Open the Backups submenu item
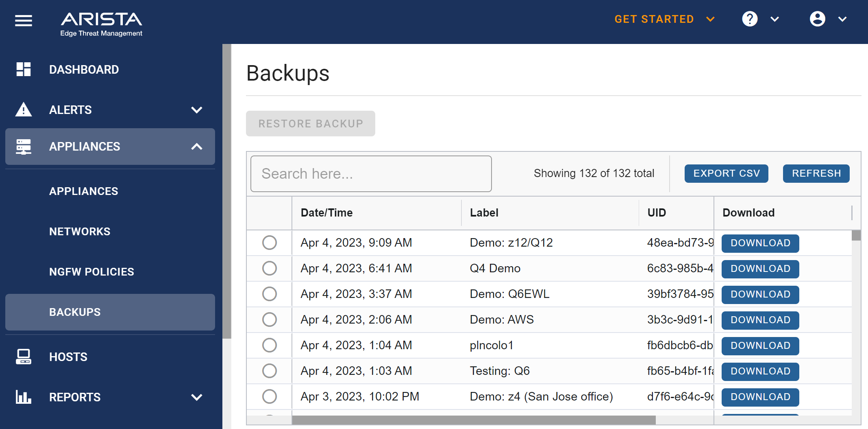 tap(110, 312)
